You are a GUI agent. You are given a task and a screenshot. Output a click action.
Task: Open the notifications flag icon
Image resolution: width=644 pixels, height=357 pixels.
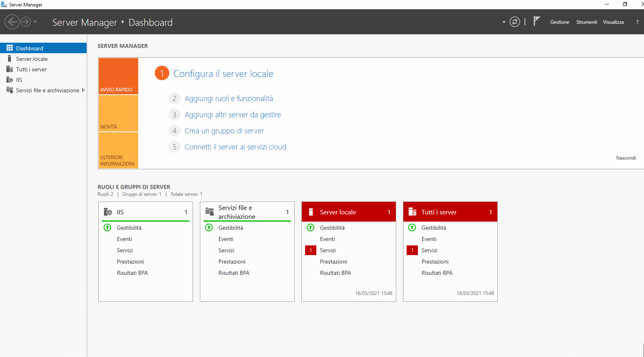pos(536,21)
